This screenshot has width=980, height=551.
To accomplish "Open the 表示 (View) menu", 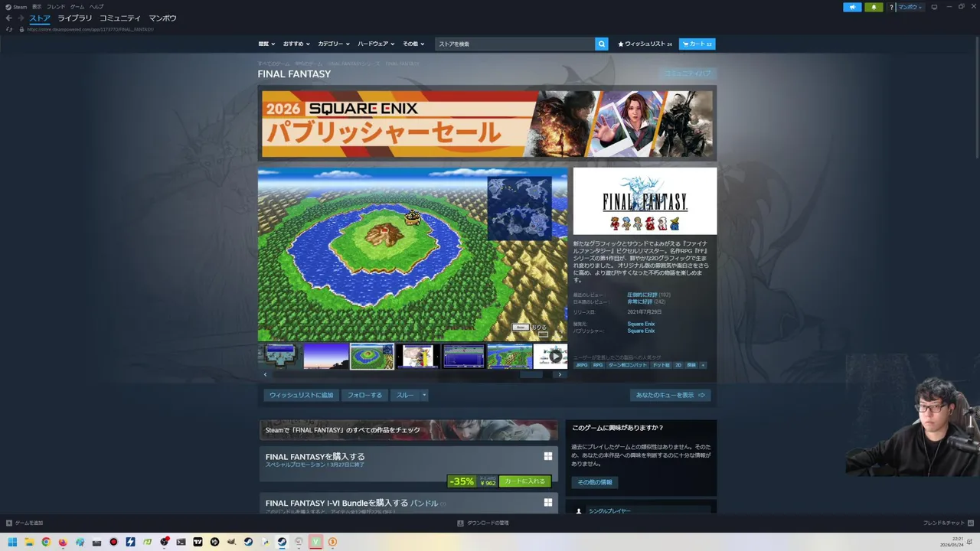I will [37, 7].
